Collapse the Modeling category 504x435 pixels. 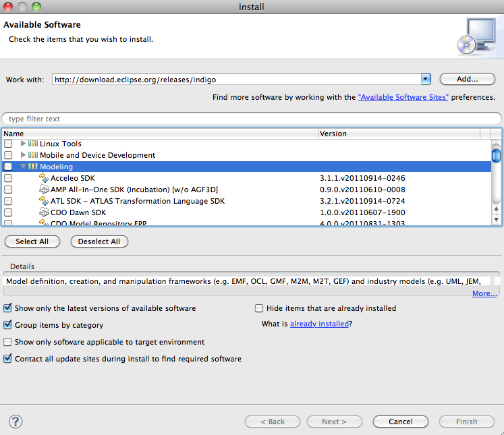[24, 167]
